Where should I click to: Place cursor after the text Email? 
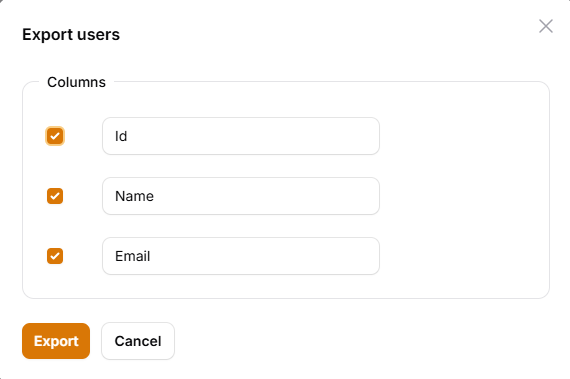point(151,256)
